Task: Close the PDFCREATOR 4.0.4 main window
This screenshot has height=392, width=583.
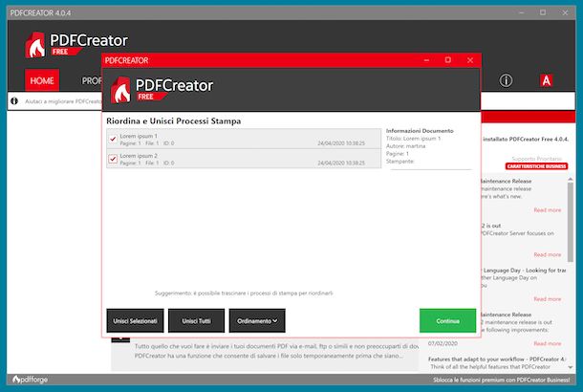Action: click(565, 12)
